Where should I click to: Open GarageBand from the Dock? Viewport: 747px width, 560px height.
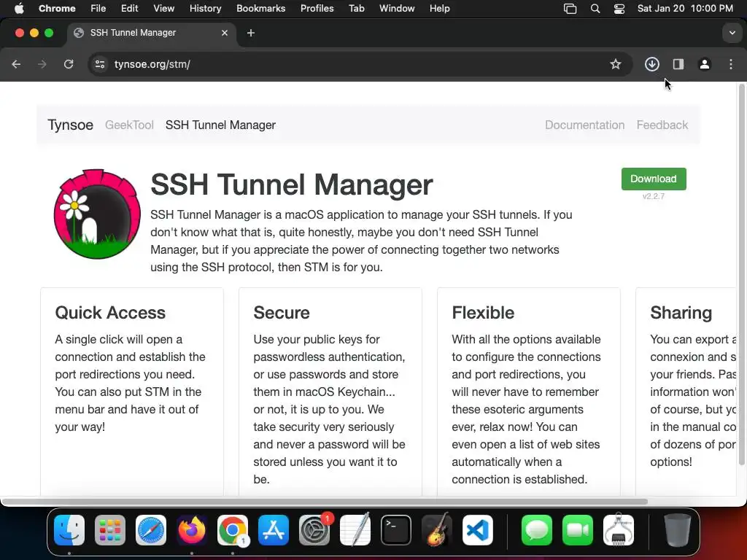coord(437,529)
